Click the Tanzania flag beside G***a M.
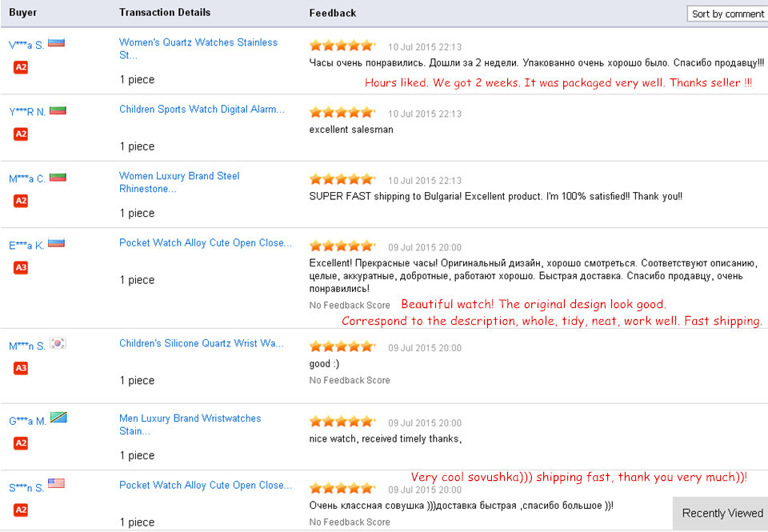The width and height of the screenshot is (768, 532). 58,418
